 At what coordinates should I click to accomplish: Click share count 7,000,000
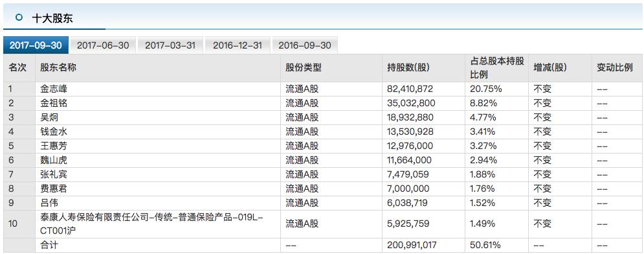pyautogui.click(x=408, y=189)
